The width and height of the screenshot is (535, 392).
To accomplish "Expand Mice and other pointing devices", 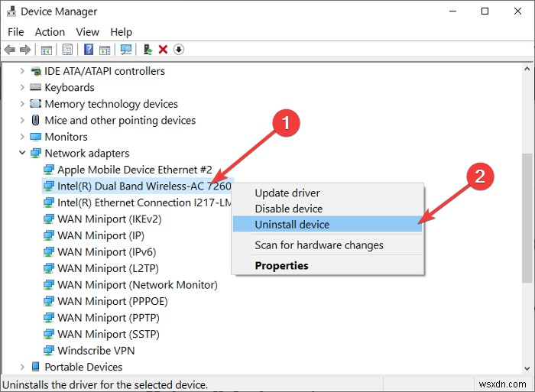I will coord(22,120).
